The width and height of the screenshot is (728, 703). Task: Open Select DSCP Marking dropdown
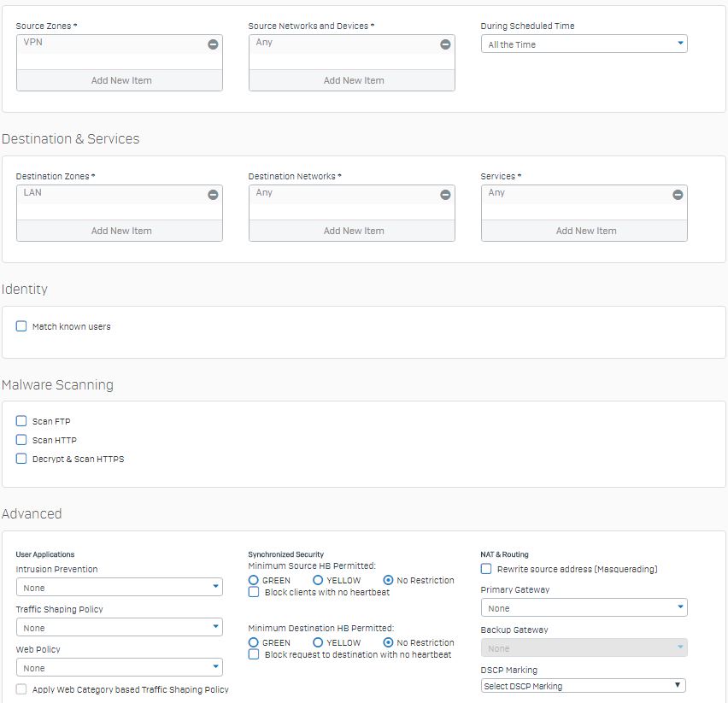(x=583, y=685)
